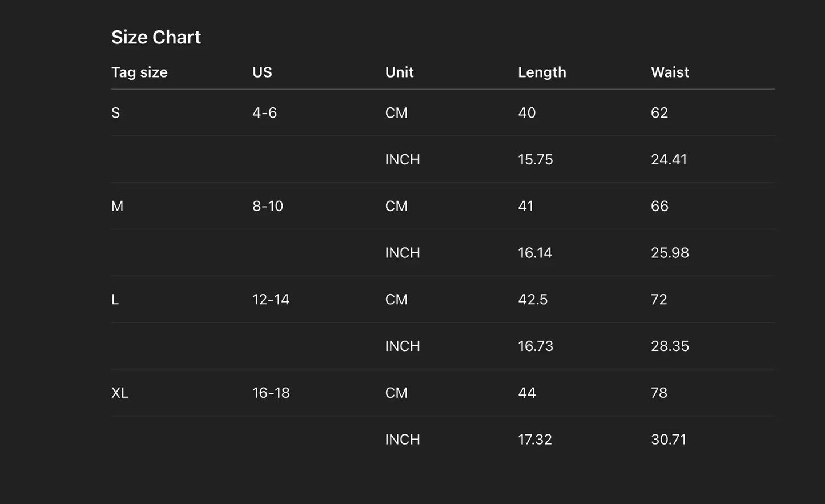825x504 pixels.
Task: Select the 28.35 inch waist value
Action: click(x=670, y=346)
